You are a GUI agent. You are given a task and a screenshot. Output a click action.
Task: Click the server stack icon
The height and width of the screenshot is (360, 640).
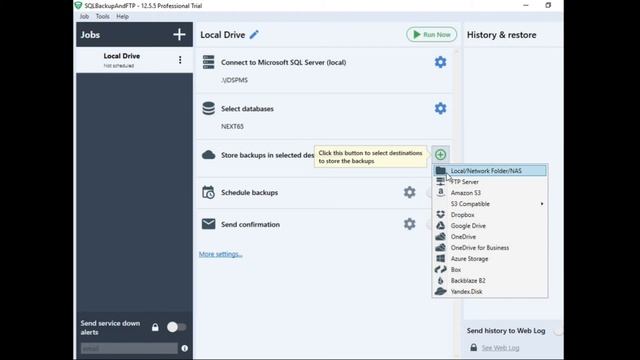[x=209, y=62]
